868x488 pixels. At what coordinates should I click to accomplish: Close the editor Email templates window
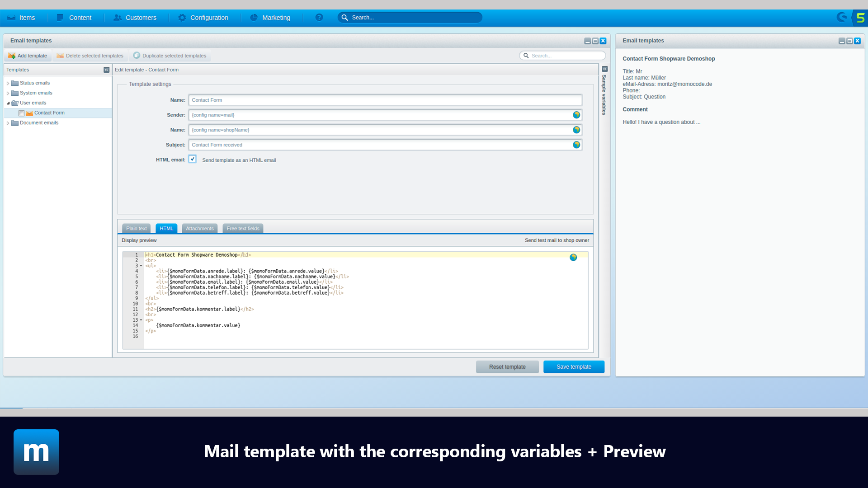pyautogui.click(x=603, y=41)
